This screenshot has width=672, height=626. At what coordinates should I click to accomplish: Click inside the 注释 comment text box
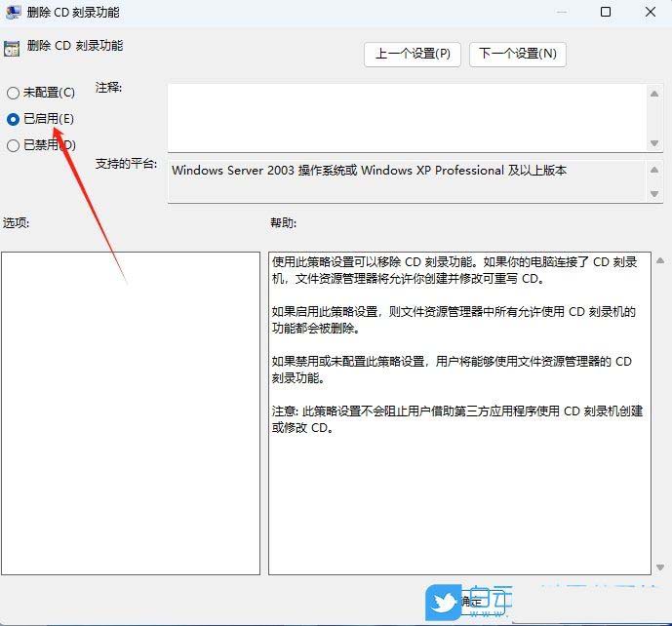click(406, 117)
